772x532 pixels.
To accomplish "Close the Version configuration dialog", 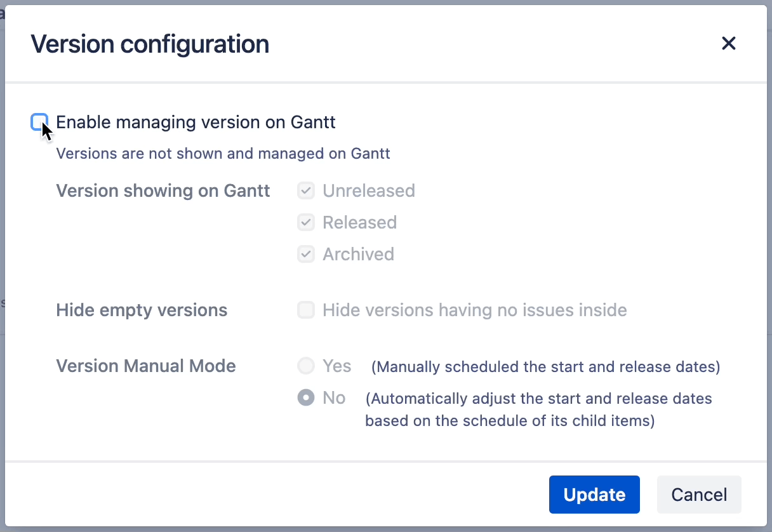I will click(x=728, y=43).
